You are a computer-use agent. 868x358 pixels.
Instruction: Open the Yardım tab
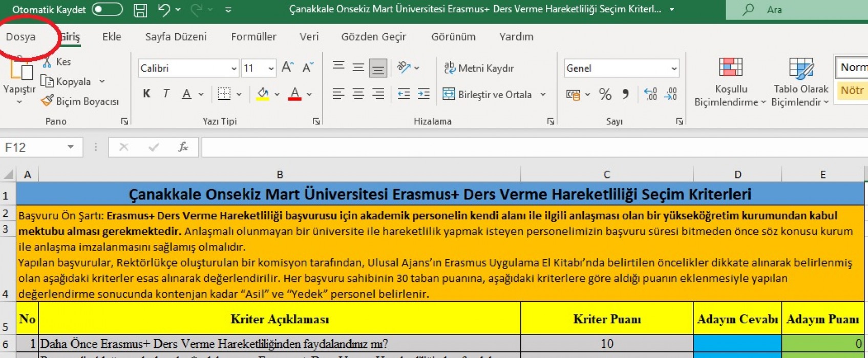coord(516,37)
